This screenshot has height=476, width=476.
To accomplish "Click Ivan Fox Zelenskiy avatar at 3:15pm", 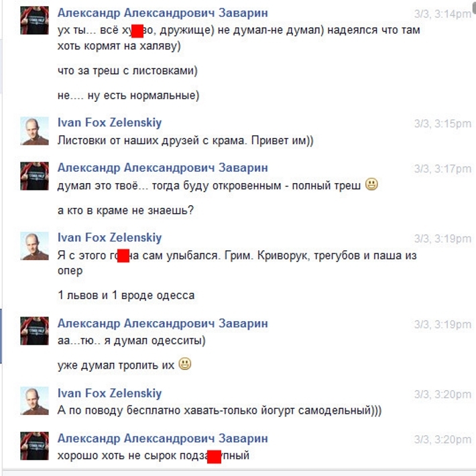I will pyautogui.click(x=34, y=131).
